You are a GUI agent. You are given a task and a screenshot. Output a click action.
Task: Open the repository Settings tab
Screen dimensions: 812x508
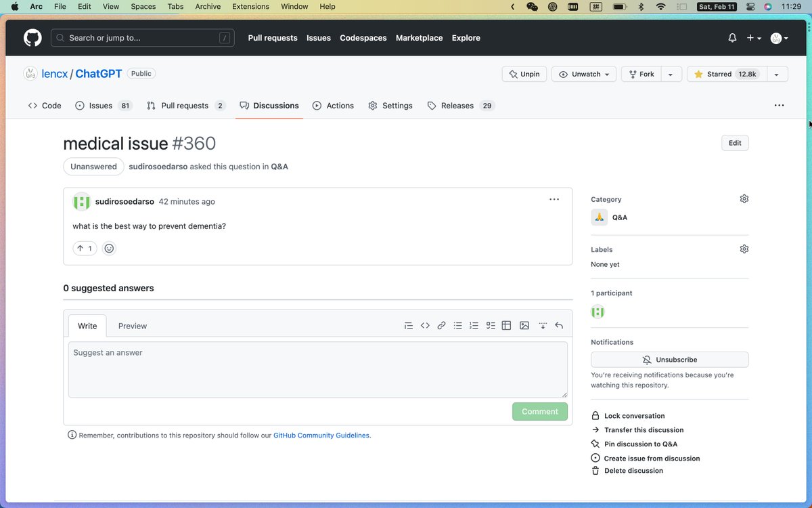coord(390,106)
